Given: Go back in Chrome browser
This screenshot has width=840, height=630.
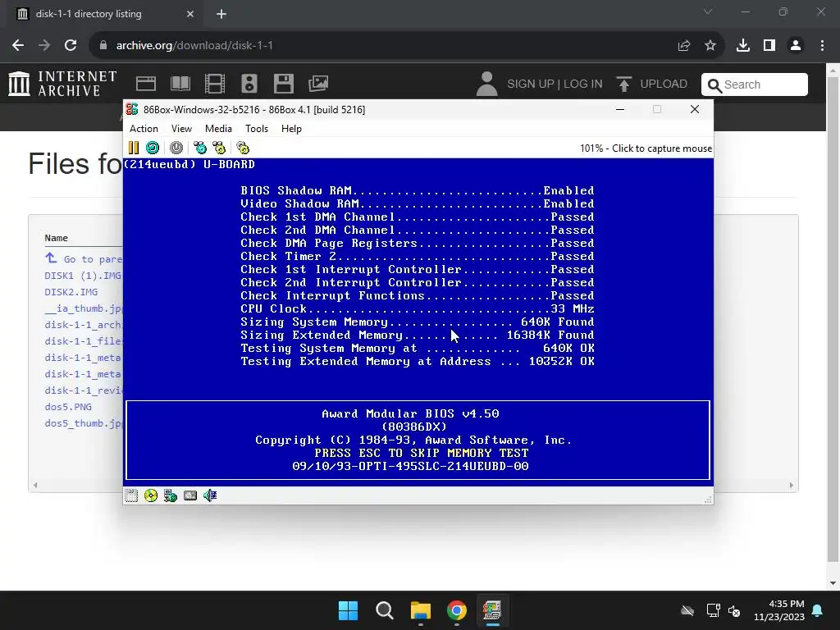Looking at the screenshot, I should 18,46.
